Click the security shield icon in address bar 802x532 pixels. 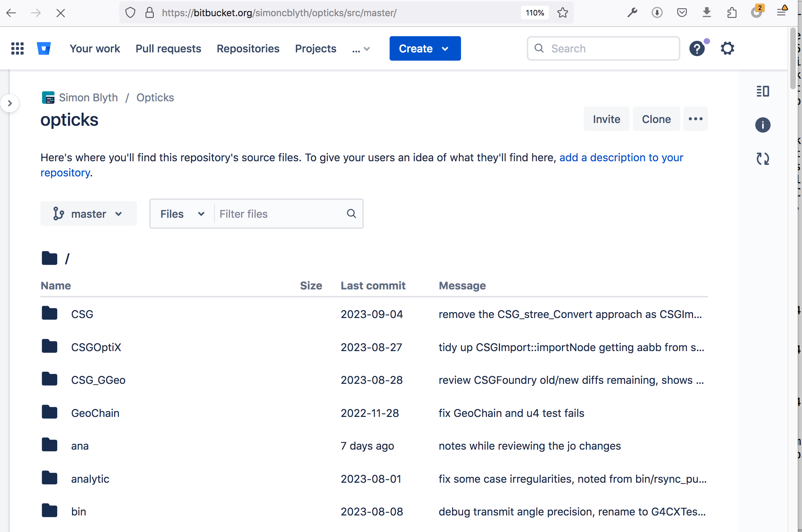[x=130, y=13]
